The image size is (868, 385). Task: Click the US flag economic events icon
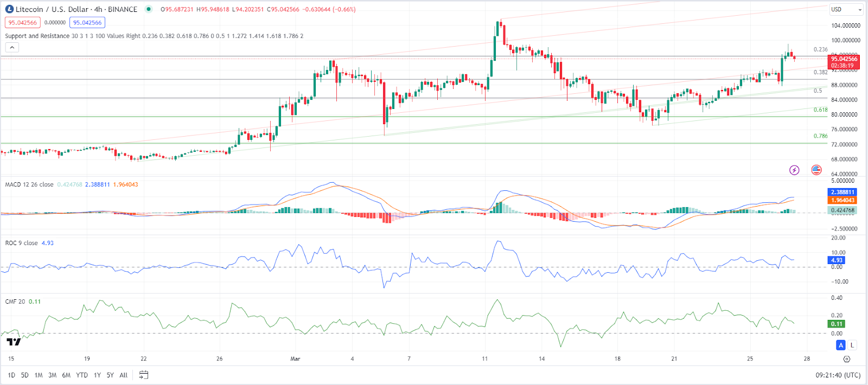[x=816, y=170]
